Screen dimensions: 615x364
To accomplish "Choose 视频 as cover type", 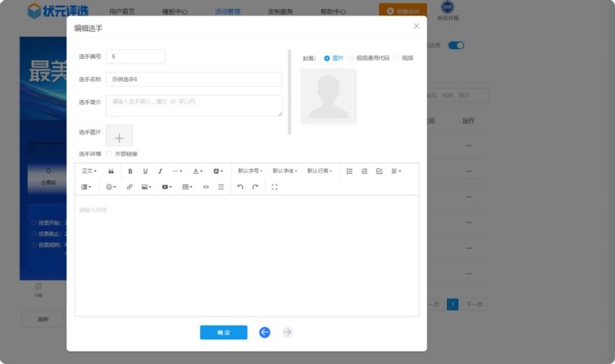I will coord(397,58).
